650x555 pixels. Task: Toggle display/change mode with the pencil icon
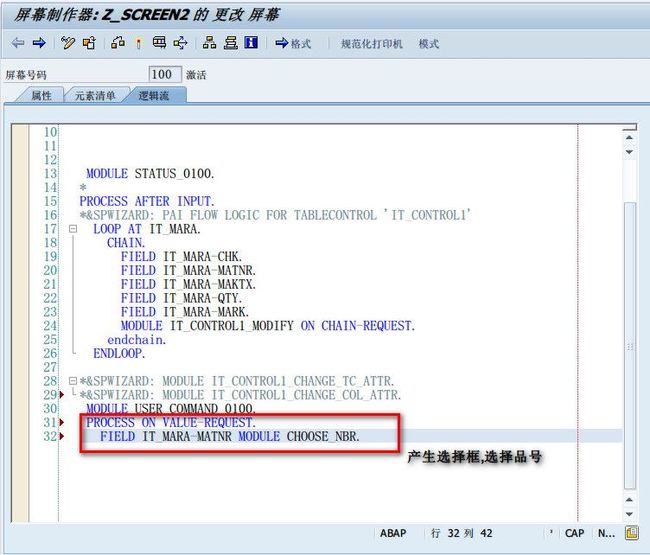[68, 43]
